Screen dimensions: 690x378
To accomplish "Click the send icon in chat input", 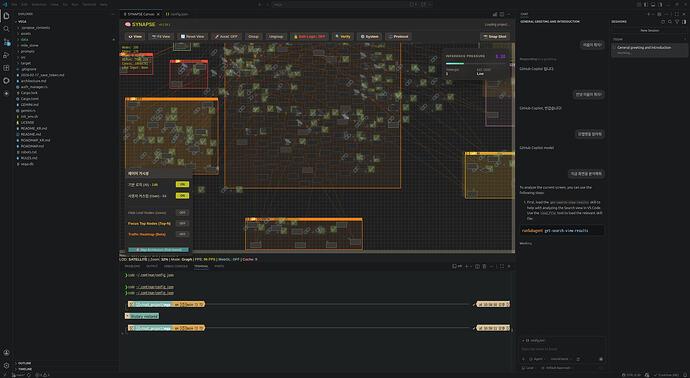I will point(601,359).
